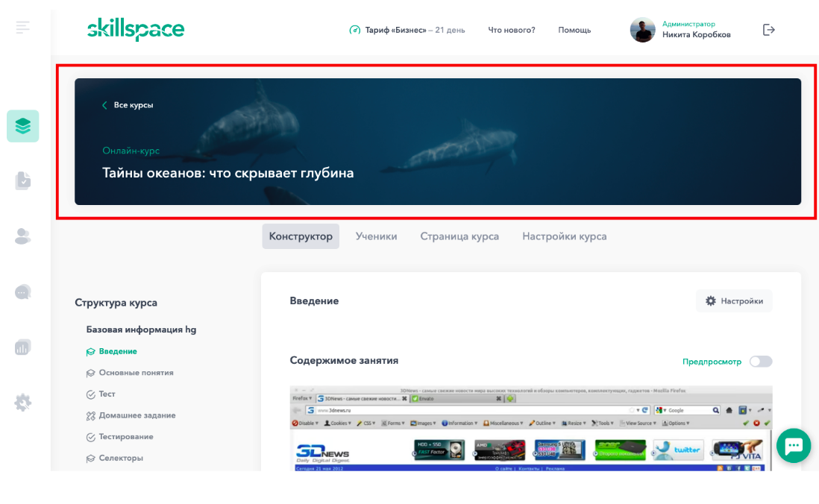Click the icon next to Селекторы
The height and width of the screenshot is (504, 819).
90,459
